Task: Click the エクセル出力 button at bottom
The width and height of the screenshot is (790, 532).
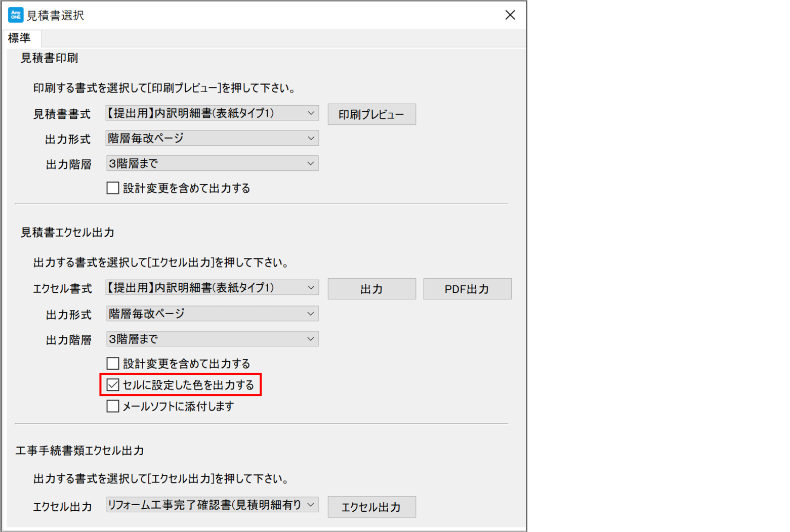Action: pos(371,507)
